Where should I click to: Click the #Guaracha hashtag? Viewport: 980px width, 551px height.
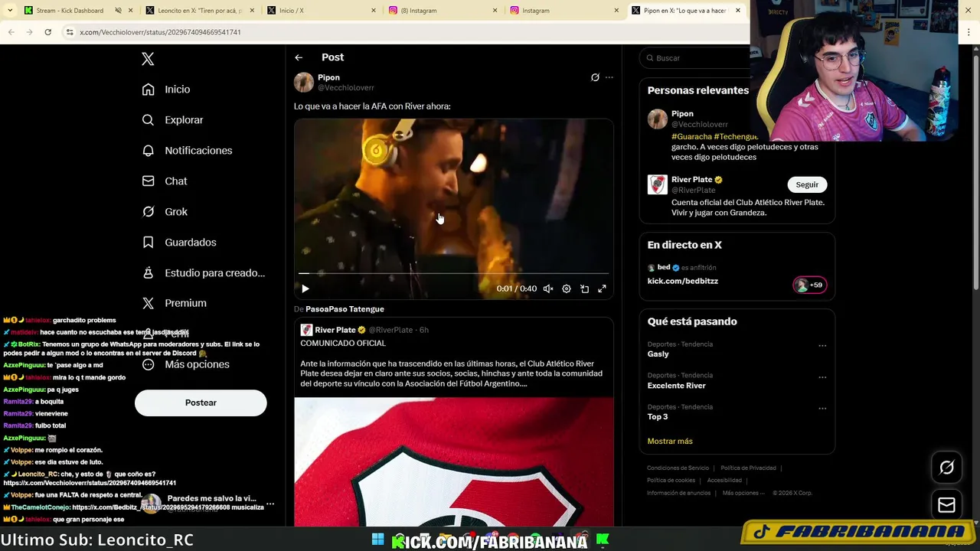[691, 136]
